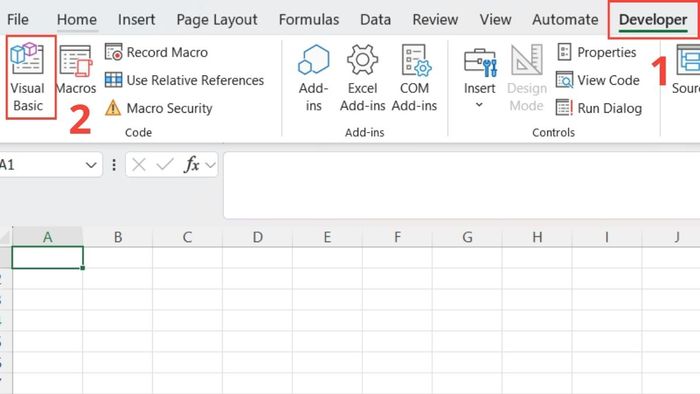
Task: Switch to the Page Layout tab
Action: click(x=217, y=20)
